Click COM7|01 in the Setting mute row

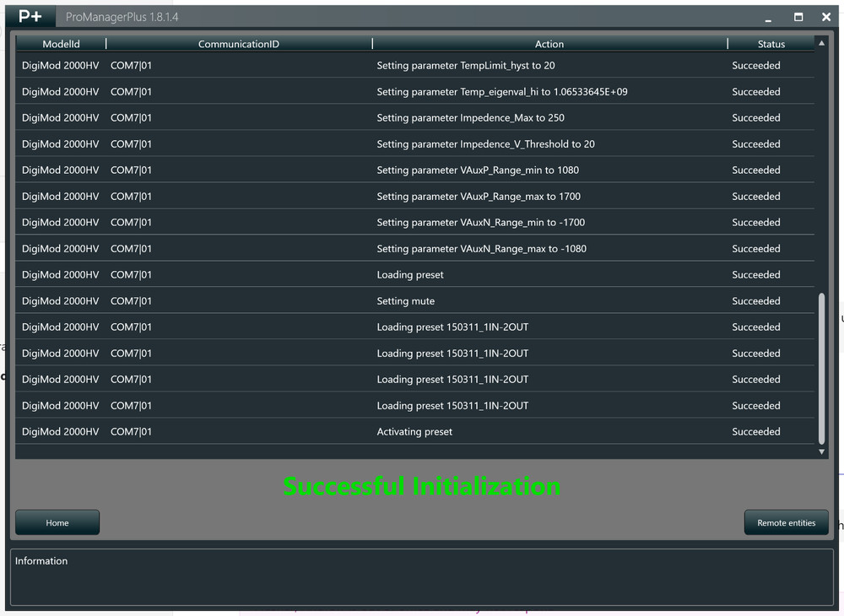131,300
